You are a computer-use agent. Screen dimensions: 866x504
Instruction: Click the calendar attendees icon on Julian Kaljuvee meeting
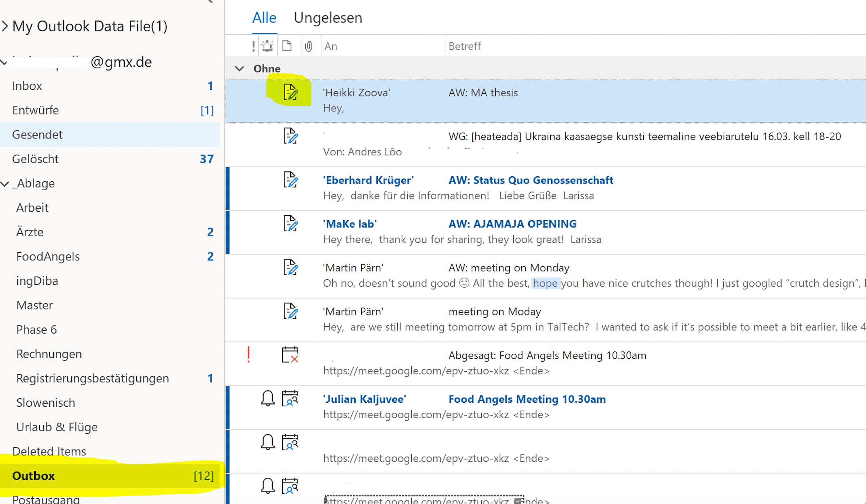[x=290, y=398]
